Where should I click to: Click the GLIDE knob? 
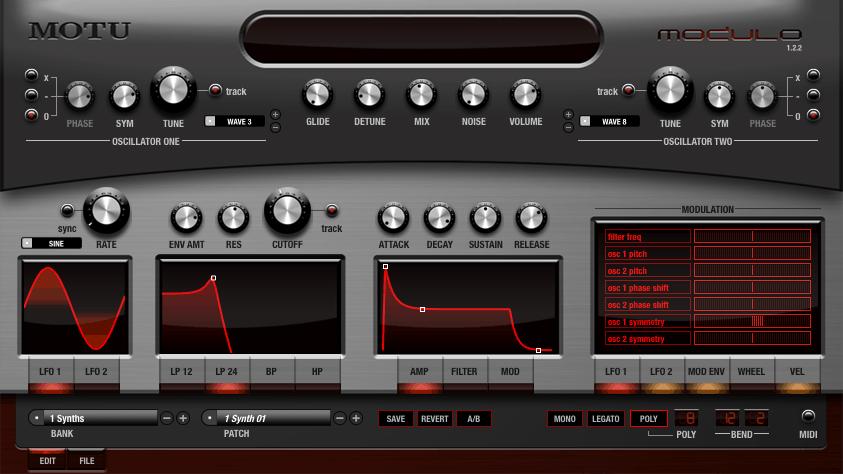pyautogui.click(x=317, y=95)
